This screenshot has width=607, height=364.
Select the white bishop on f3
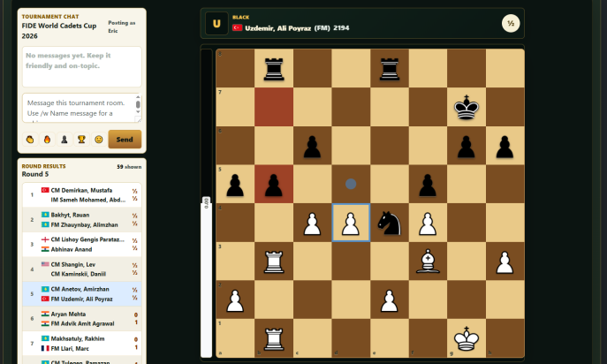428,262
